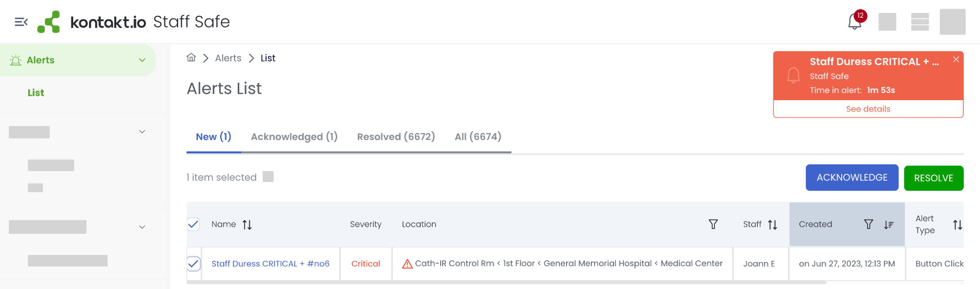Viewport: 980px width, 289px height.
Task: Click the kontakt.io logo
Action: [x=92, y=22]
